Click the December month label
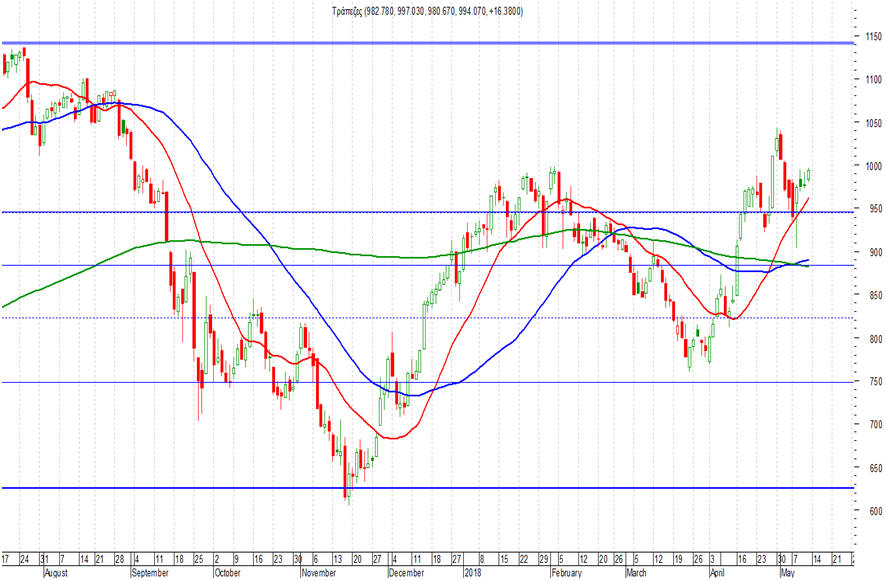This screenshot has width=886, height=580. [x=406, y=573]
